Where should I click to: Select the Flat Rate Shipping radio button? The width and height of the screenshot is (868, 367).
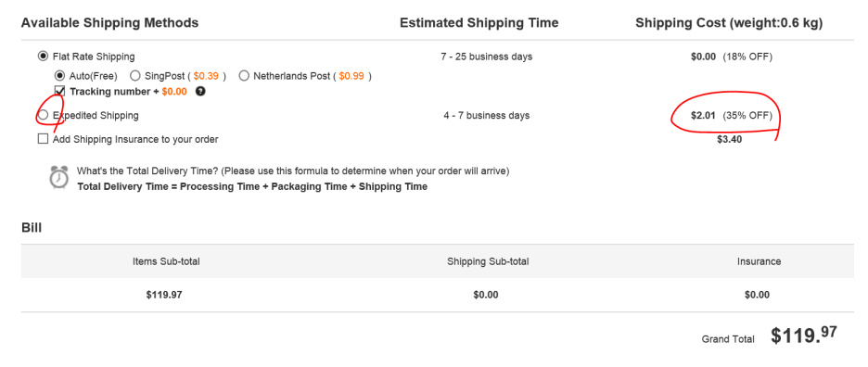(43, 56)
